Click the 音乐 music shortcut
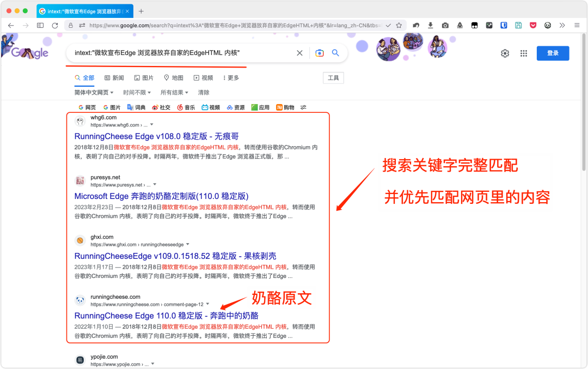Viewport: 588px width, 369px height. (186, 107)
